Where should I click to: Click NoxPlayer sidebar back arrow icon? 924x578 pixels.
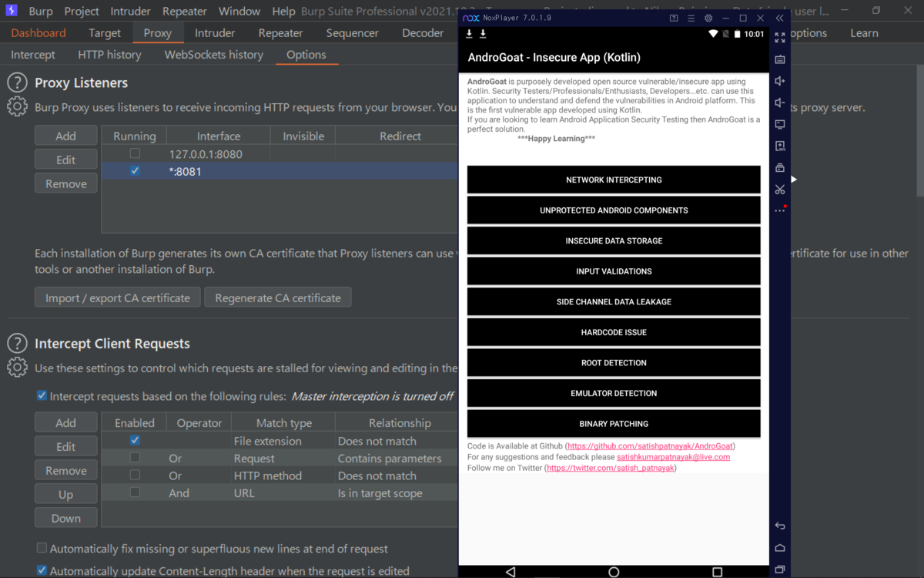pos(780,526)
